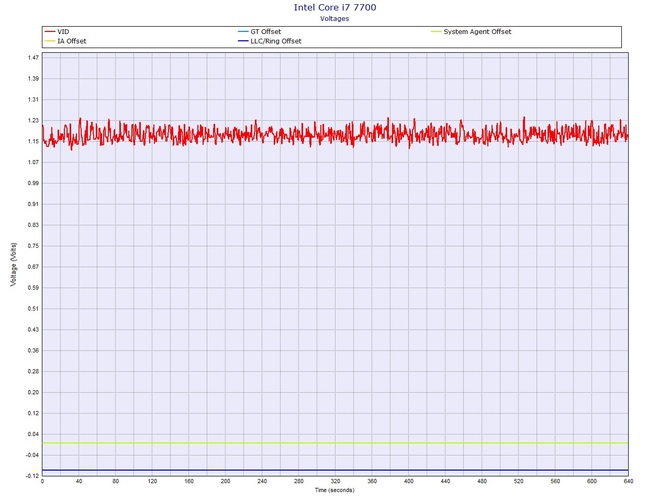Screen dimensions: 670x502
Task: Click the GT Offset legend entry
Action: point(259,32)
